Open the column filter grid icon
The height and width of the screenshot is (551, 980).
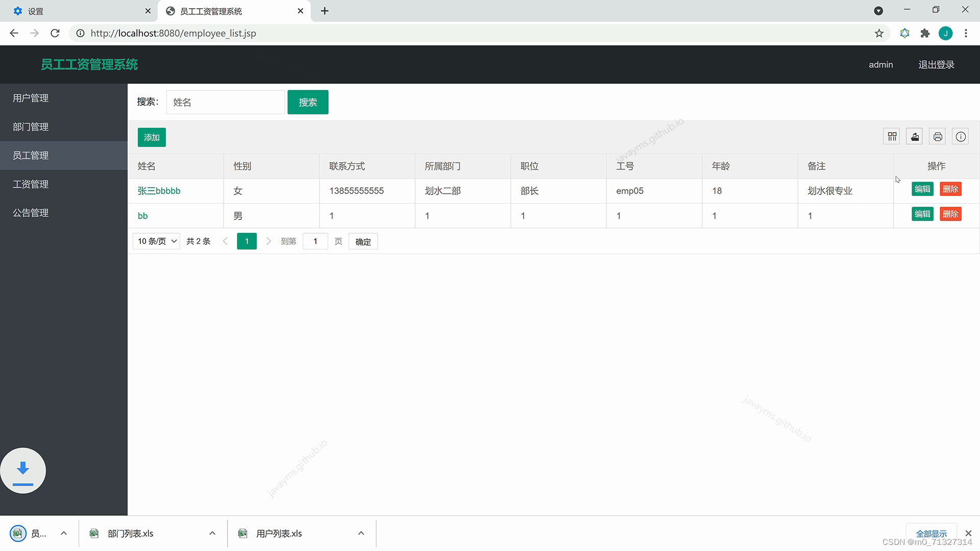tap(892, 137)
